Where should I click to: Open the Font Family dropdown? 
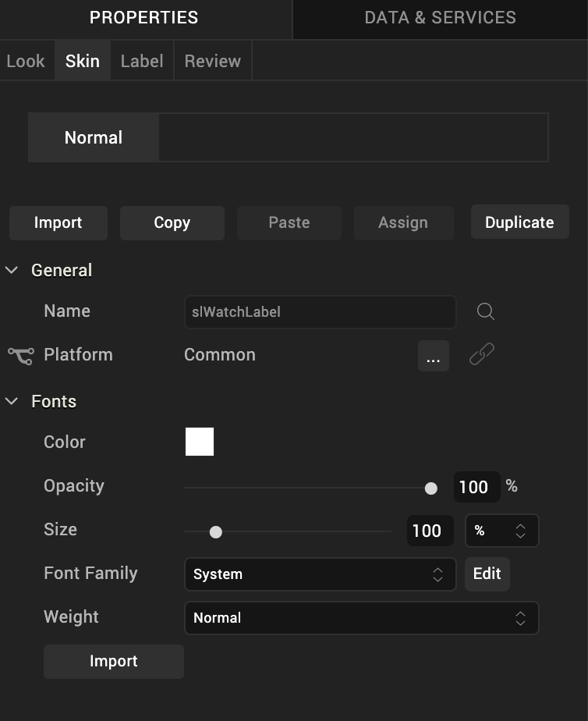[x=320, y=574]
